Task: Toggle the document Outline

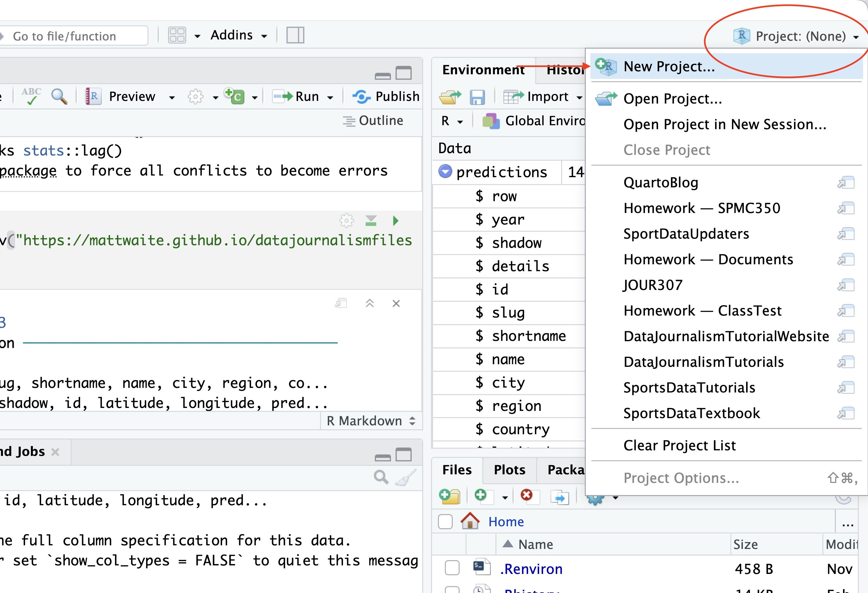Action: coord(373,121)
